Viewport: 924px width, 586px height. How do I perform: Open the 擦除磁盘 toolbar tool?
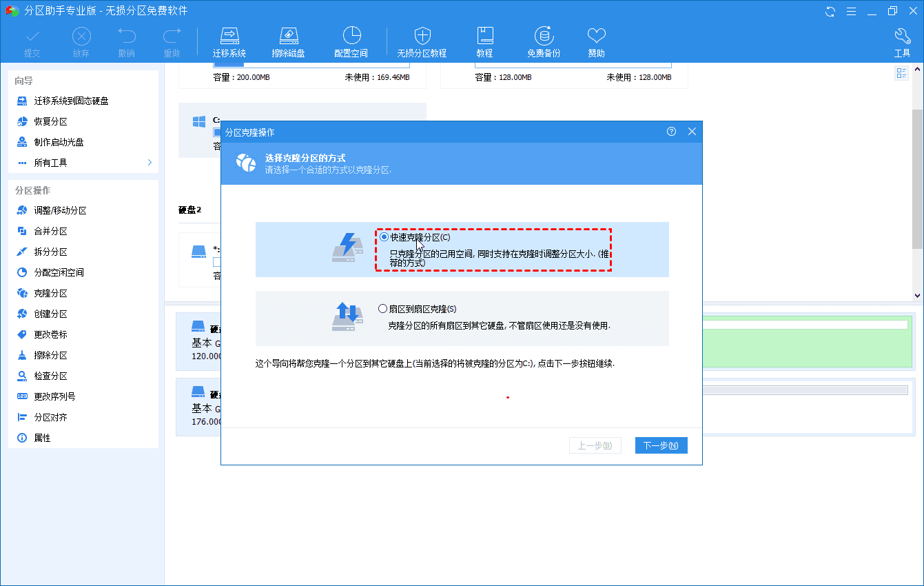point(289,43)
